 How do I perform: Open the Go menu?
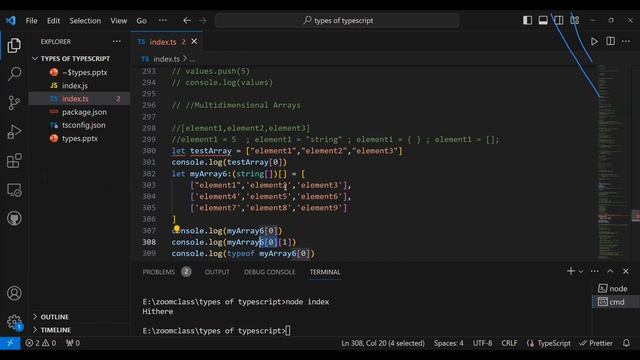click(x=141, y=20)
